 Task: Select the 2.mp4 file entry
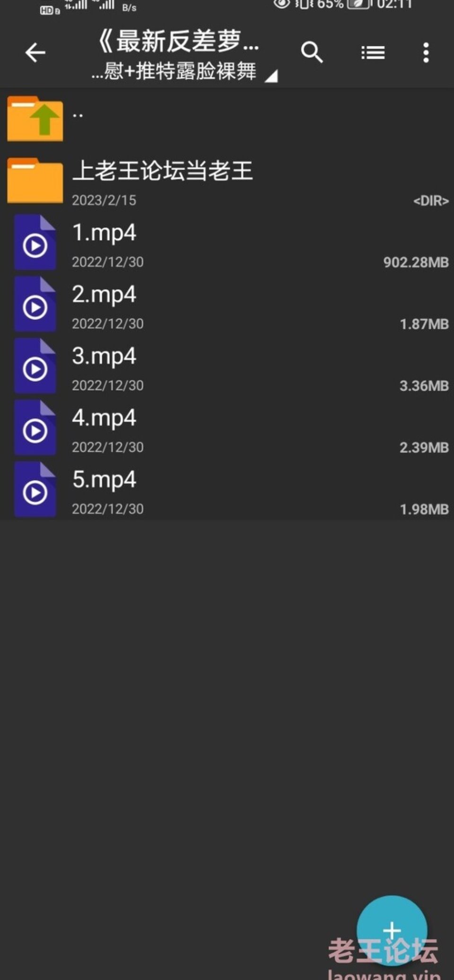(x=227, y=304)
